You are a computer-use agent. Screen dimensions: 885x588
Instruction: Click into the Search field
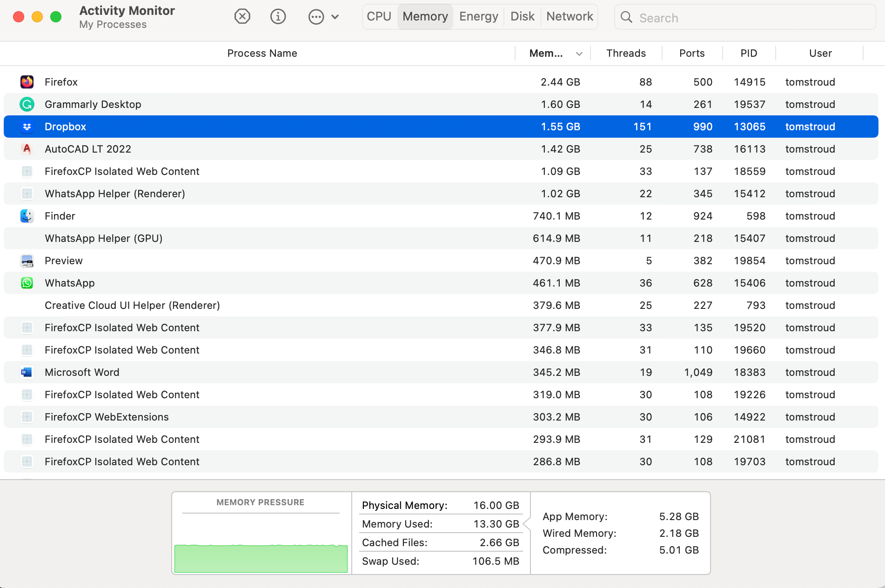click(x=745, y=17)
